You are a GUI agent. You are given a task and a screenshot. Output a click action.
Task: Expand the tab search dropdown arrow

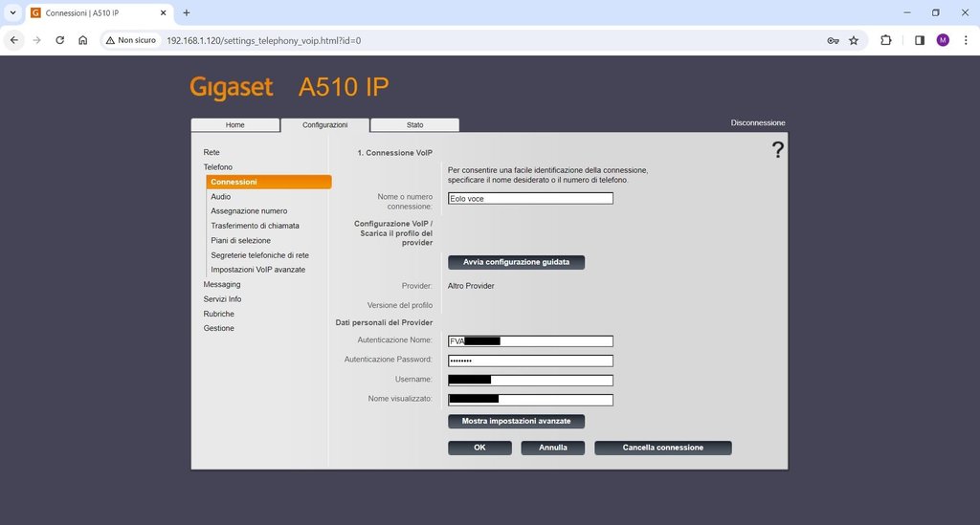click(13, 12)
